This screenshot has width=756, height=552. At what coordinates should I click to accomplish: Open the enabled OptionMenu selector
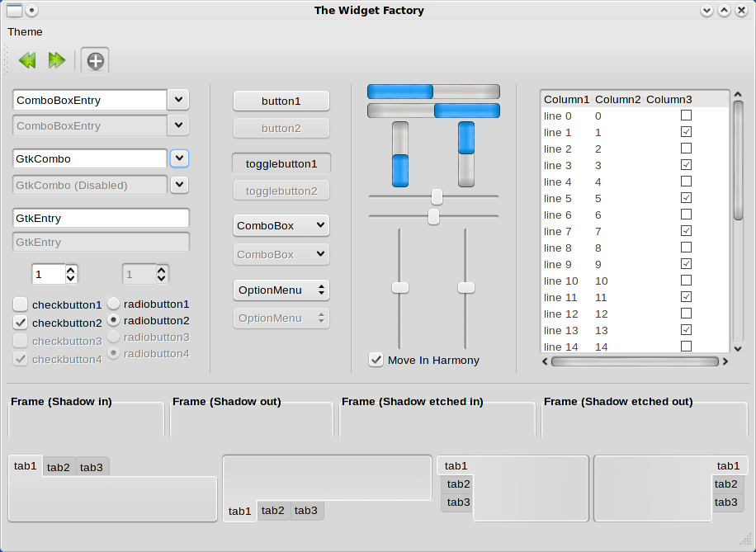tap(281, 290)
